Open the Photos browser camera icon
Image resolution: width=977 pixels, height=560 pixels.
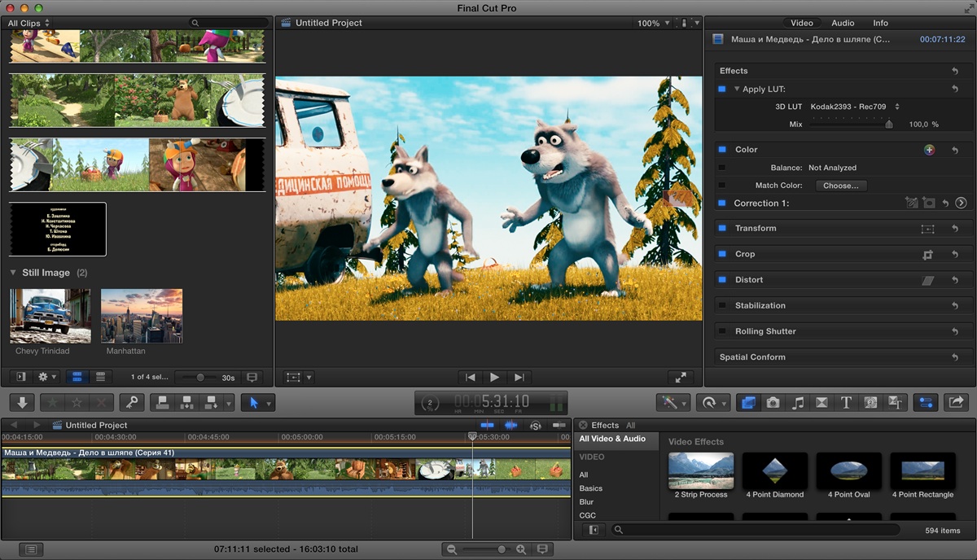click(773, 402)
